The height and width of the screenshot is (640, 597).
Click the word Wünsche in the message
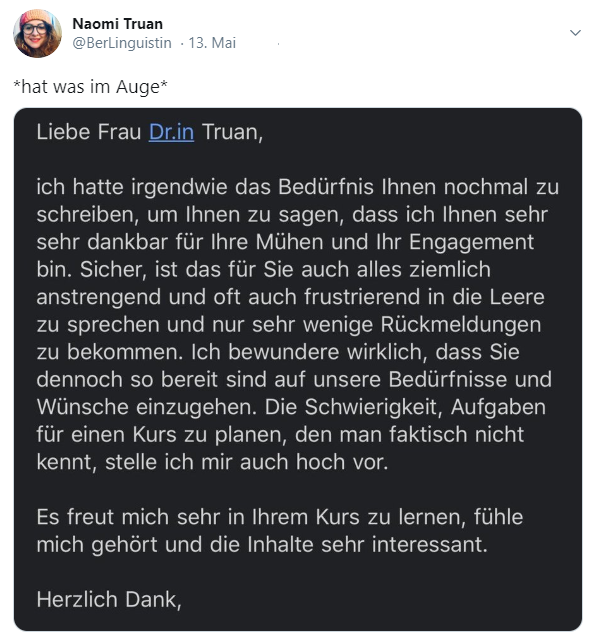tap(82, 407)
